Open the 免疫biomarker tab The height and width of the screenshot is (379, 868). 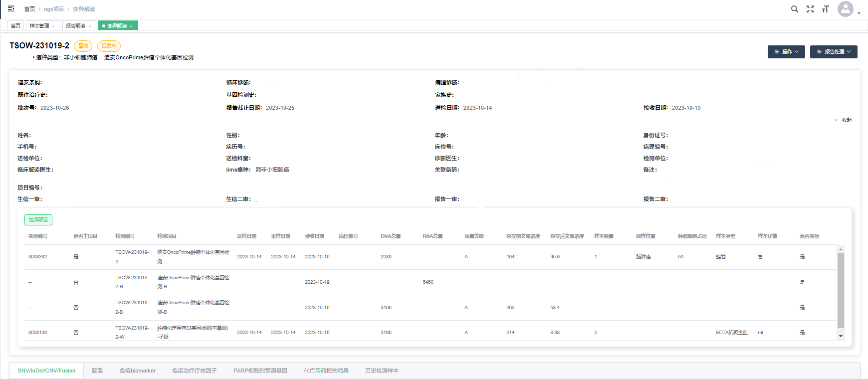click(x=138, y=371)
